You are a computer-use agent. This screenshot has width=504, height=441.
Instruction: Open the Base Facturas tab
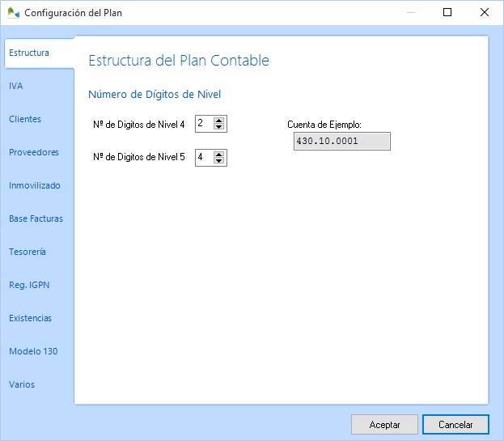pos(36,218)
